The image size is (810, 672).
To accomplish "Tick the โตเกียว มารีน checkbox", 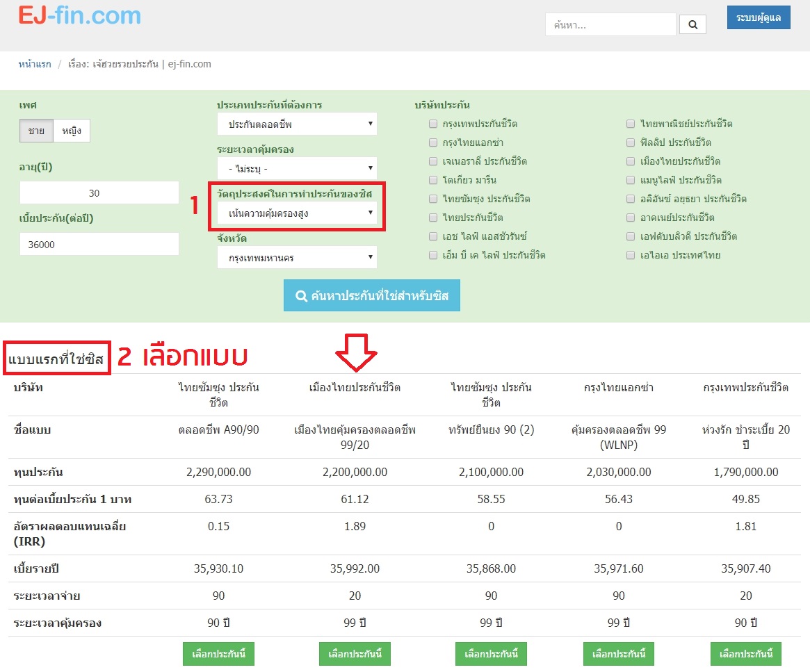I will (433, 181).
